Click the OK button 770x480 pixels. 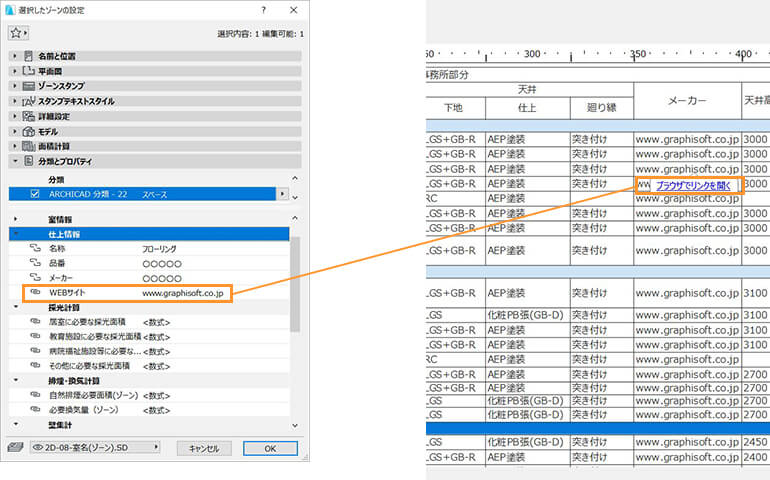pos(269,448)
